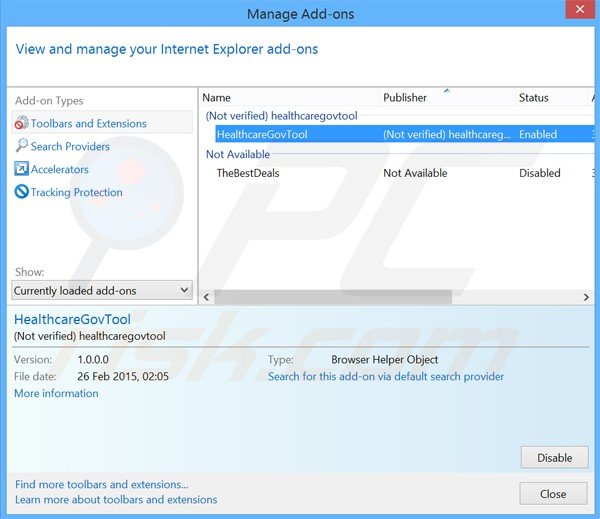Select Search Providers add-on type

(70, 146)
